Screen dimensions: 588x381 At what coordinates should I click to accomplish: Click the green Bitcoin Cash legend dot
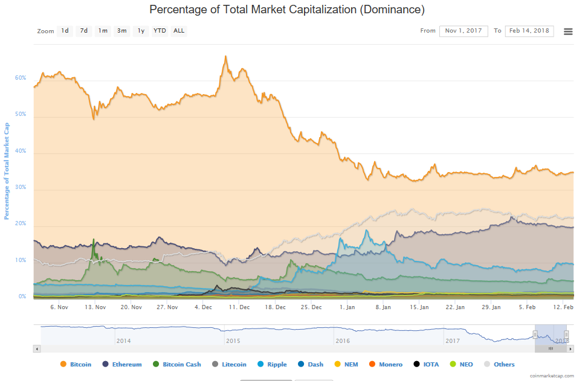click(x=156, y=364)
